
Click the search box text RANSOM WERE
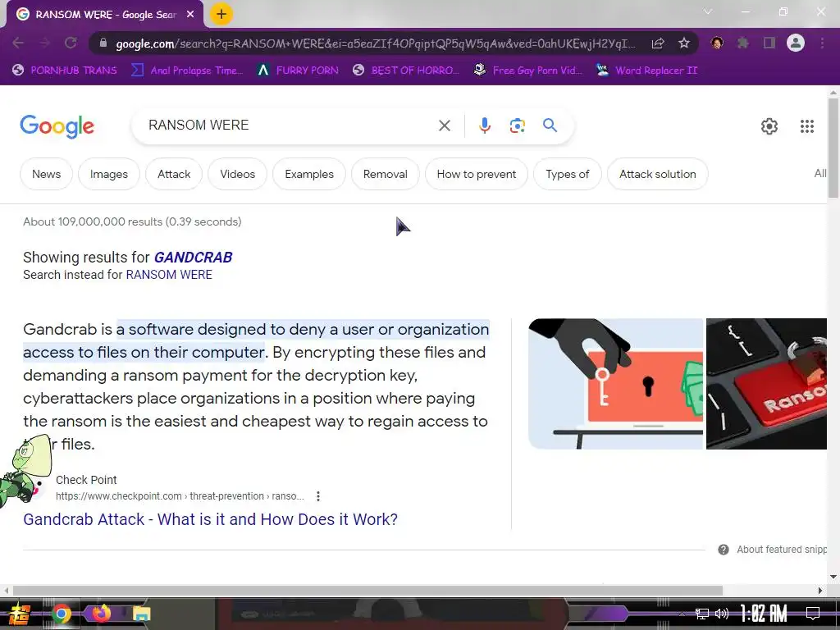[199, 125]
